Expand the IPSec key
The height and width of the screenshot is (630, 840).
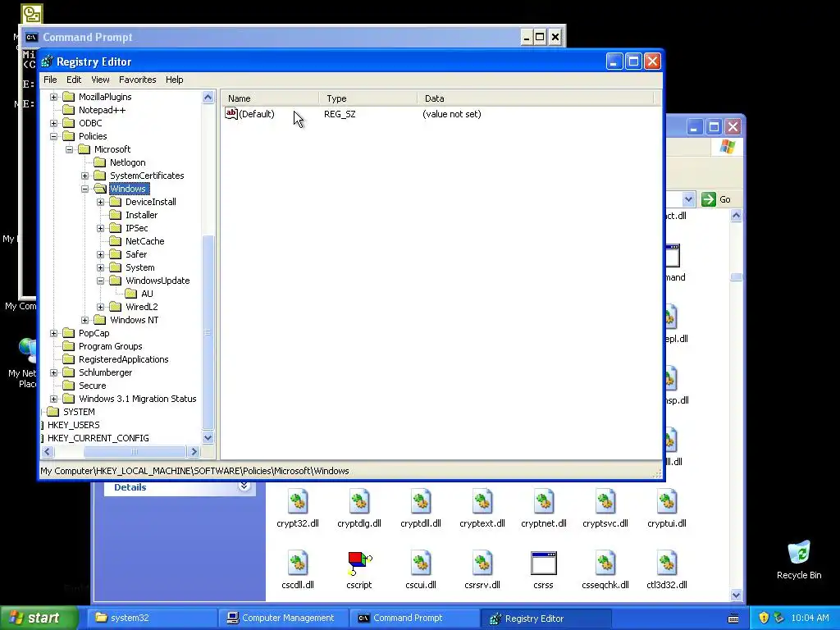(100, 228)
